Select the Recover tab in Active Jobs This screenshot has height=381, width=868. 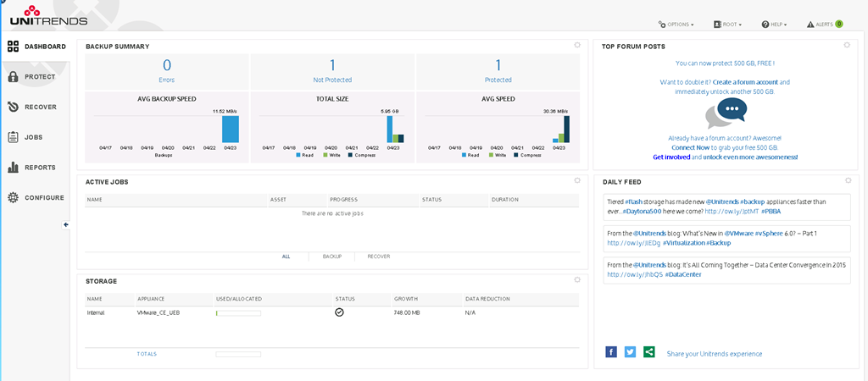pos(379,257)
